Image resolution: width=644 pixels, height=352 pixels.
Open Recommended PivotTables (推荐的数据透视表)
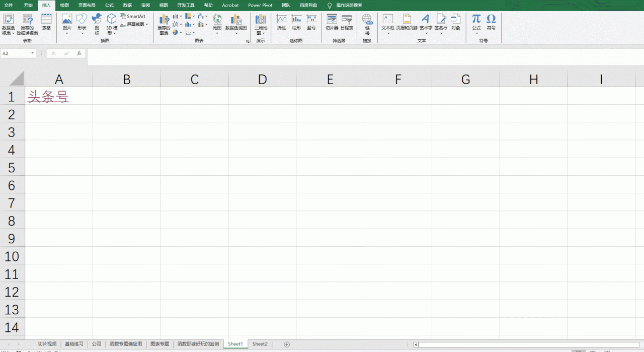pyautogui.click(x=27, y=24)
